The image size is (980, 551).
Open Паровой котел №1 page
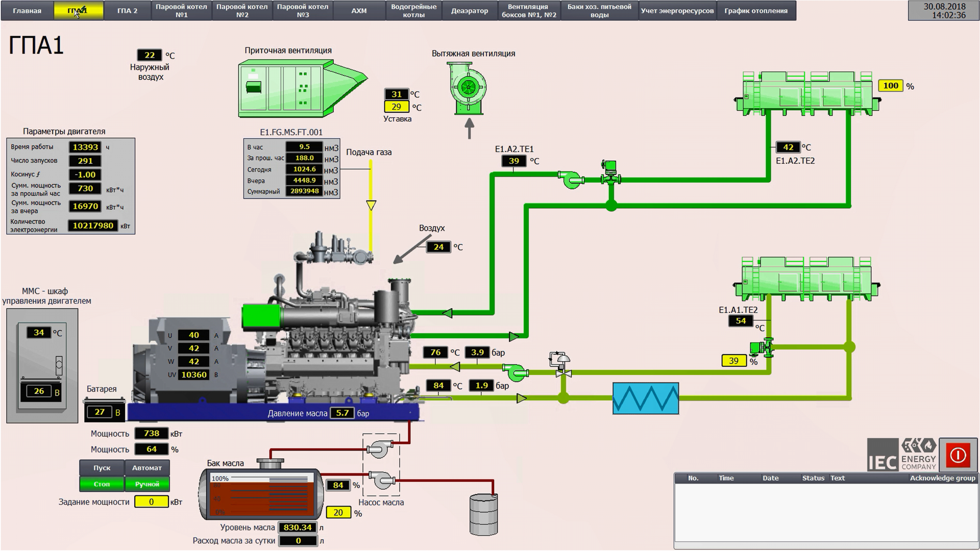pyautogui.click(x=181, y=11)
